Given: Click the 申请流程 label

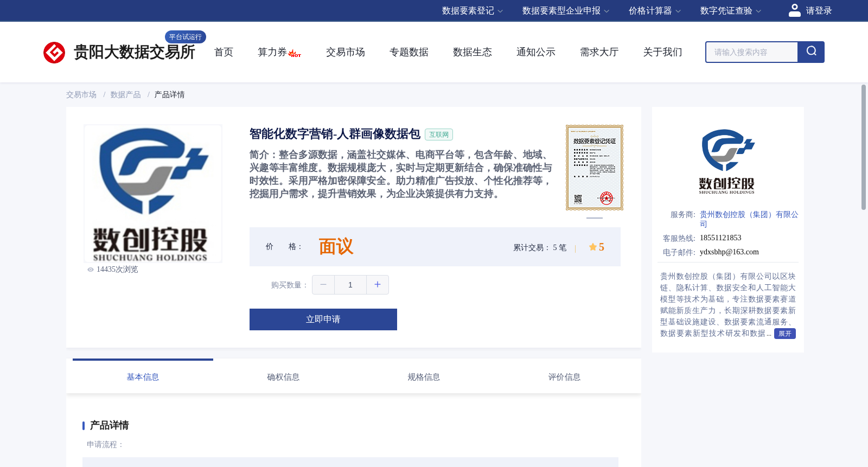Looking at the screenshot, I should tap(105, 445).
